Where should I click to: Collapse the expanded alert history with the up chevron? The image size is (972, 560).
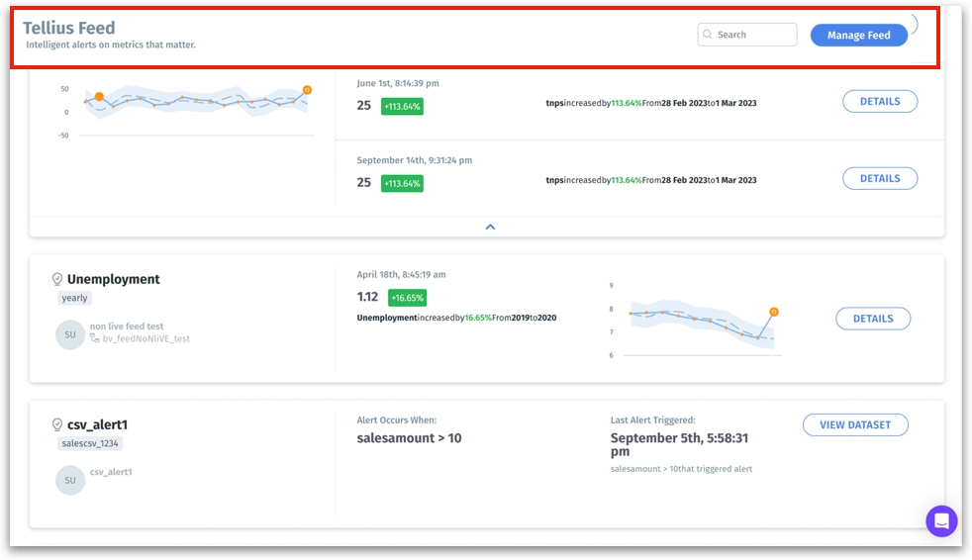tap(489, 227)
